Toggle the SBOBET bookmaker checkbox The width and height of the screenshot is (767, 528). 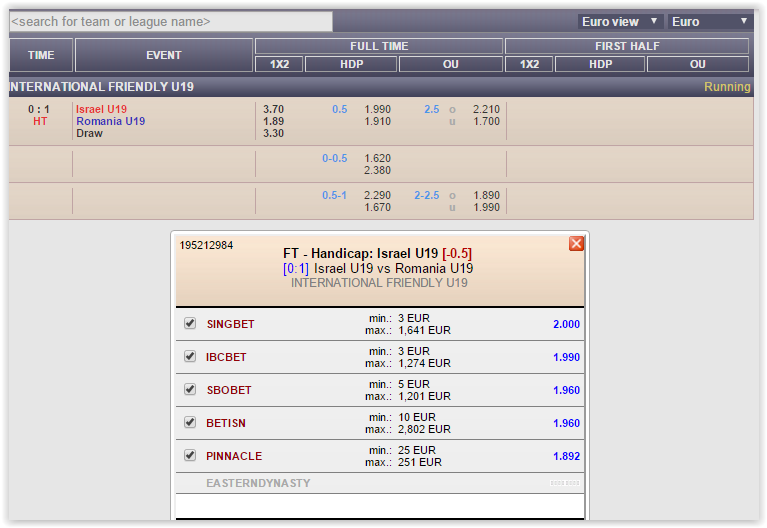190,389
